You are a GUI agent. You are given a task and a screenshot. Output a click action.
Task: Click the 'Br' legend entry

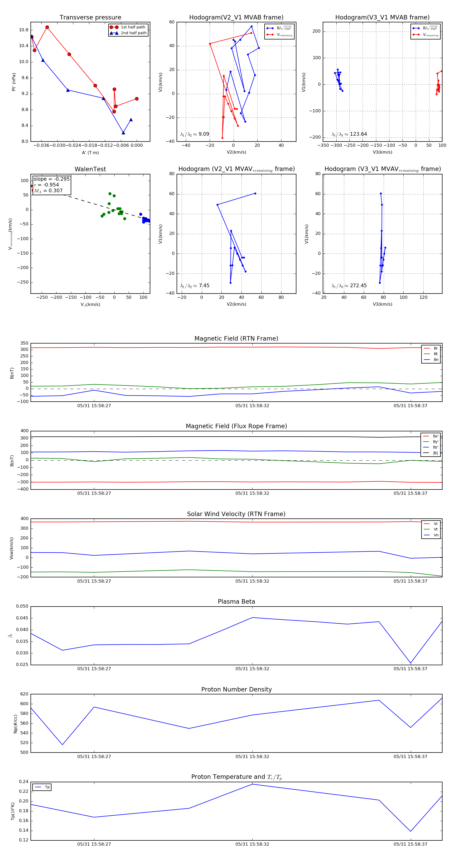tap(431, 349)
